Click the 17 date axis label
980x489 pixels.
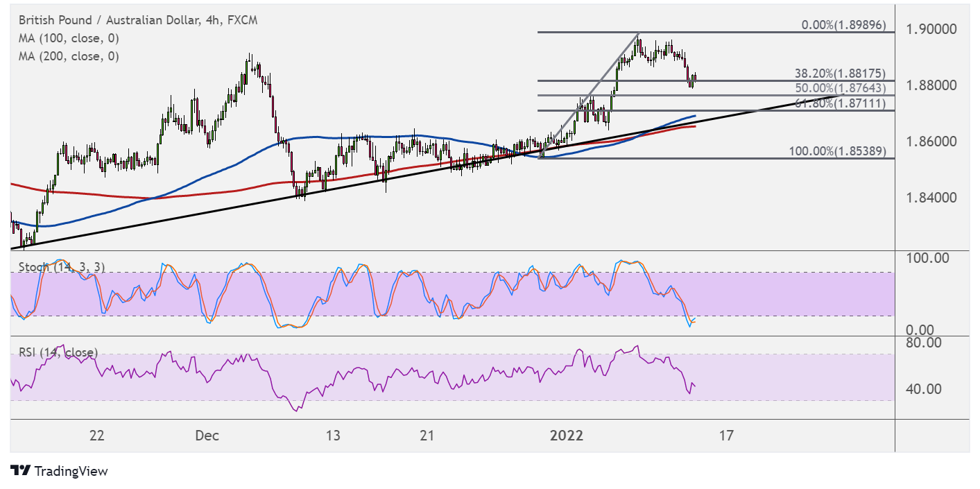point(726,436)
